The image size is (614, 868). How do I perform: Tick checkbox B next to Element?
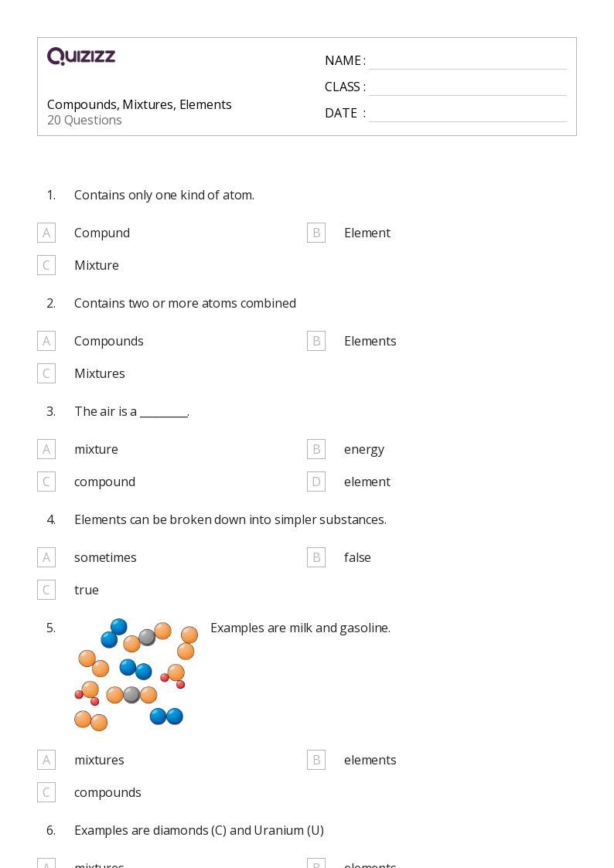[316, 233]
